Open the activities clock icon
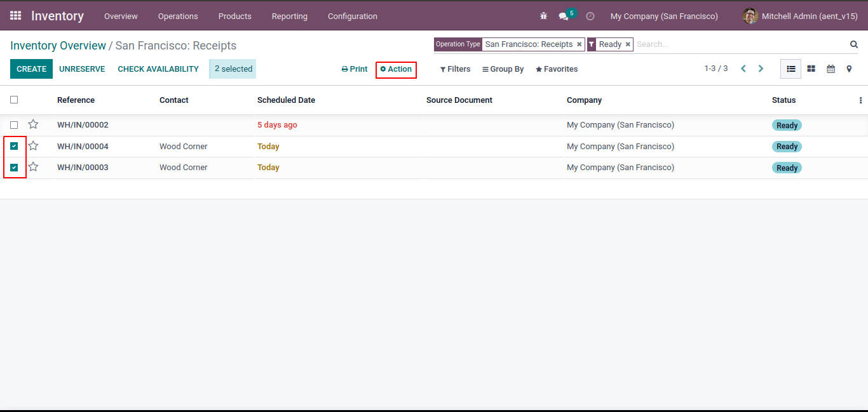Image resolution: width=868 pixels, height=412 pixels. [x=590, y=17]
